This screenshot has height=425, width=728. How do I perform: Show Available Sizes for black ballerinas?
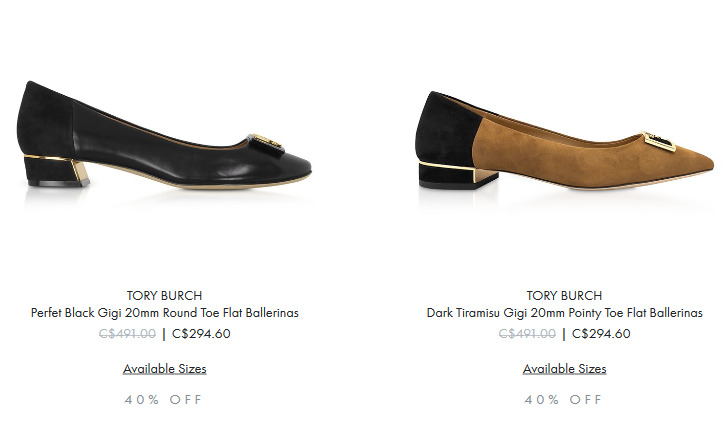164,369
